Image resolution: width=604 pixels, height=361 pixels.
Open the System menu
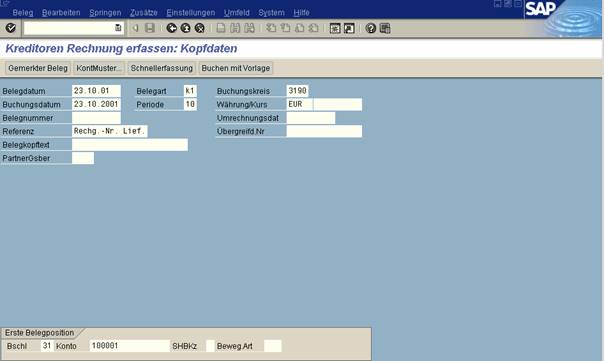point(271,12)
